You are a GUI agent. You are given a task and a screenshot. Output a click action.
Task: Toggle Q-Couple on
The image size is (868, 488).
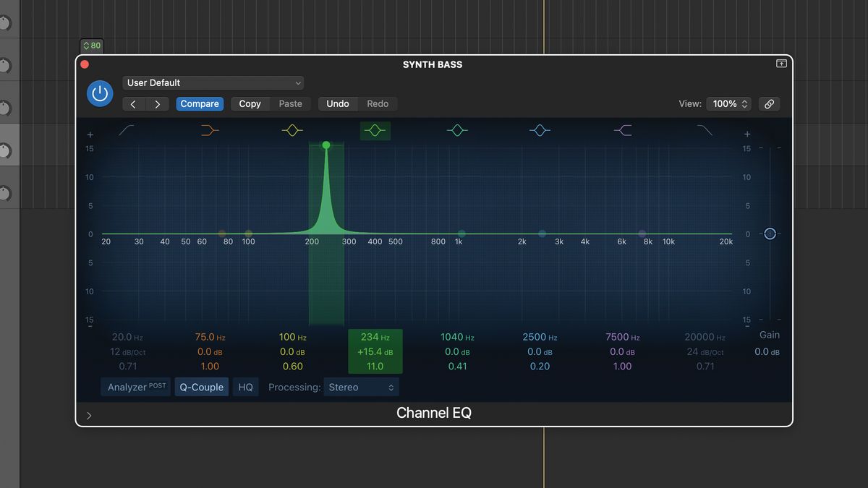click(x=201, y=387)
